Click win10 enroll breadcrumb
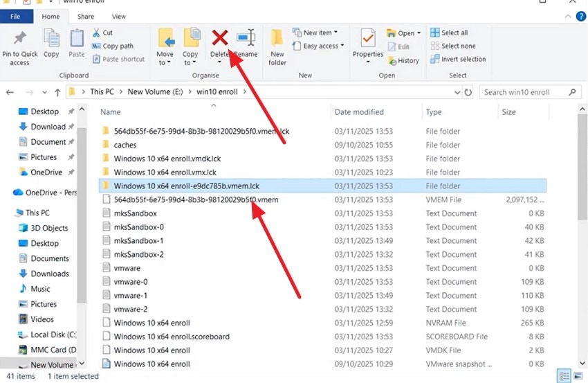The height and width of the screenshot is (383, 588). point(217,91)
